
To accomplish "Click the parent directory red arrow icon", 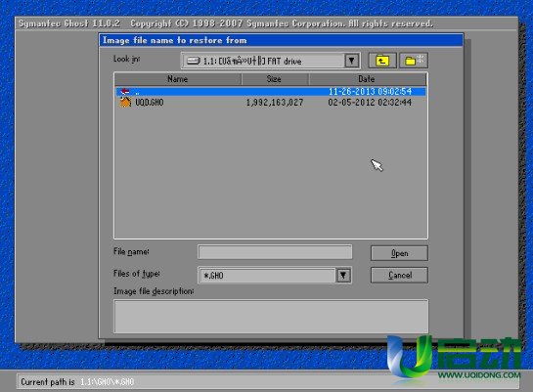I will click(x=125, y=91).
